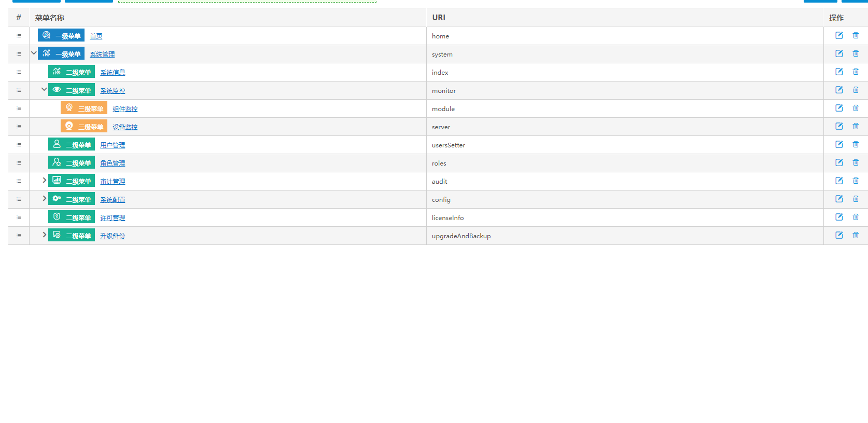Image resolution: width=868 pixels, height=423 pixels.
Task: Open the 升级备份 menu link
Action: [113, 236]
